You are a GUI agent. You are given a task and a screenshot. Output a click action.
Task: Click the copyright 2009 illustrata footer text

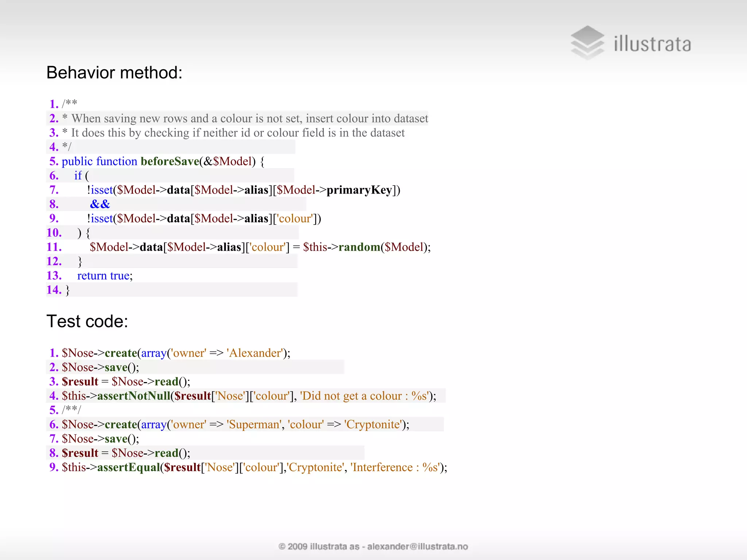coord(319,546)
